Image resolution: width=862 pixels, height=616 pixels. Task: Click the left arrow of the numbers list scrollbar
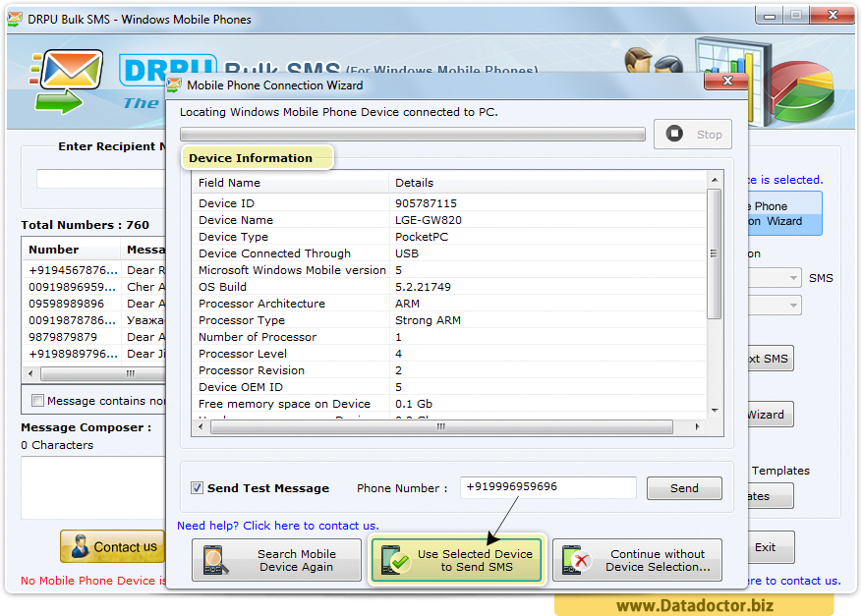tap(30, 373)
